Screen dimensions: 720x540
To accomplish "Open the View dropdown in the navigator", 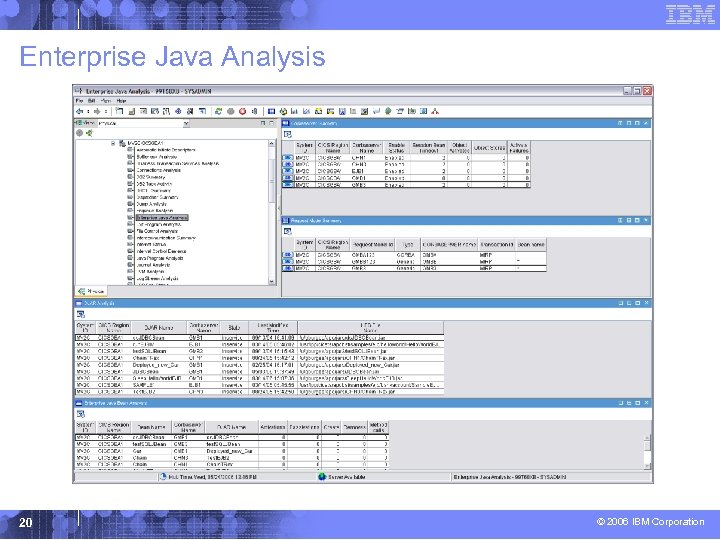I will point(186,123).
